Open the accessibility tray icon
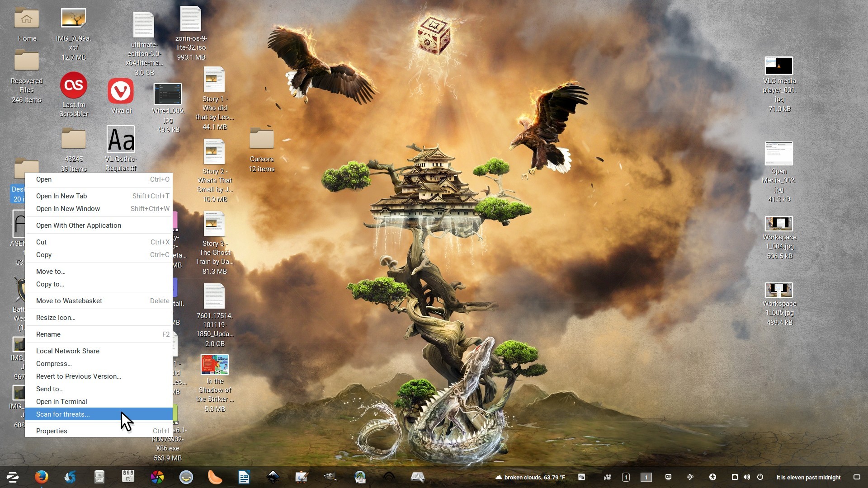868x488 pixels. point(712,477)
